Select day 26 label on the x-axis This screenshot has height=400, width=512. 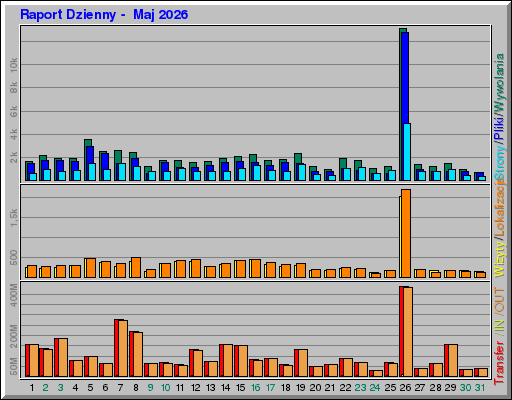pyautogui.click(x=405, y=388)
